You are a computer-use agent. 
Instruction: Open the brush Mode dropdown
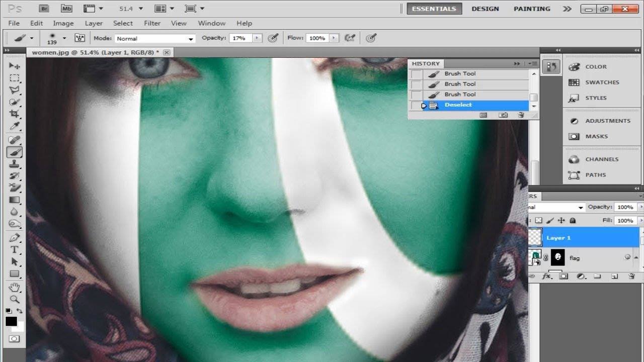[155, 38]
